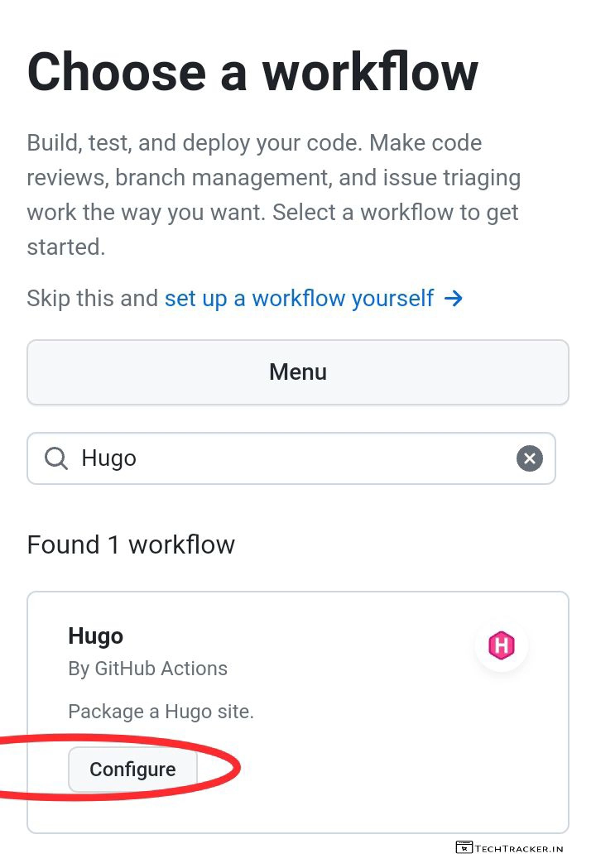Click the blue right arrow after the link
The width and height of the screenshot is (596, 868).
click(454, 298)
